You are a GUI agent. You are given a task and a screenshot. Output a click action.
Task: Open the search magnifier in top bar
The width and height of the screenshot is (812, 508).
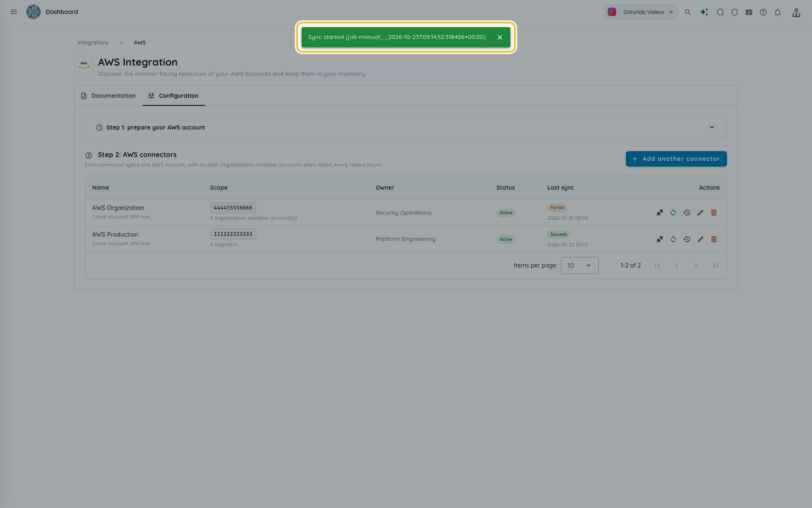pyautogui.click(x=688, y=12)
